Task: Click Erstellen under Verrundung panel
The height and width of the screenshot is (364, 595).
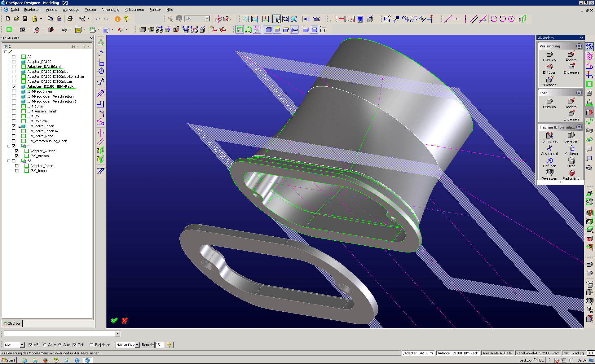Action: click(x=549, y=56)
